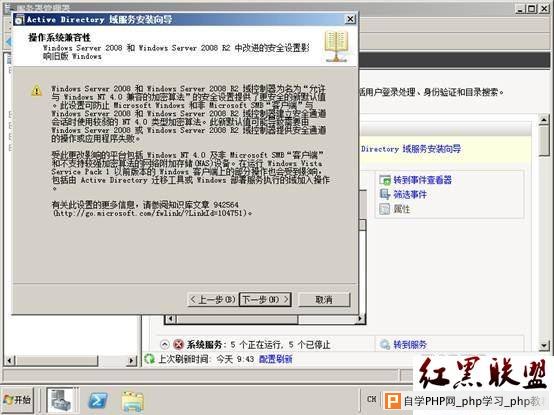Open the Directory 域服务安装向导 link

coord(411,149)
